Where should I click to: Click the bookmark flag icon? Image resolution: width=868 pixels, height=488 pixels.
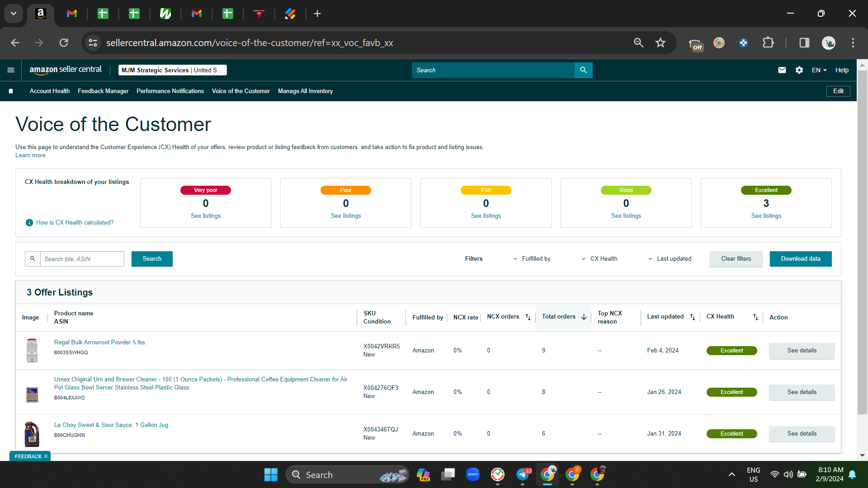tap(11, 91)
